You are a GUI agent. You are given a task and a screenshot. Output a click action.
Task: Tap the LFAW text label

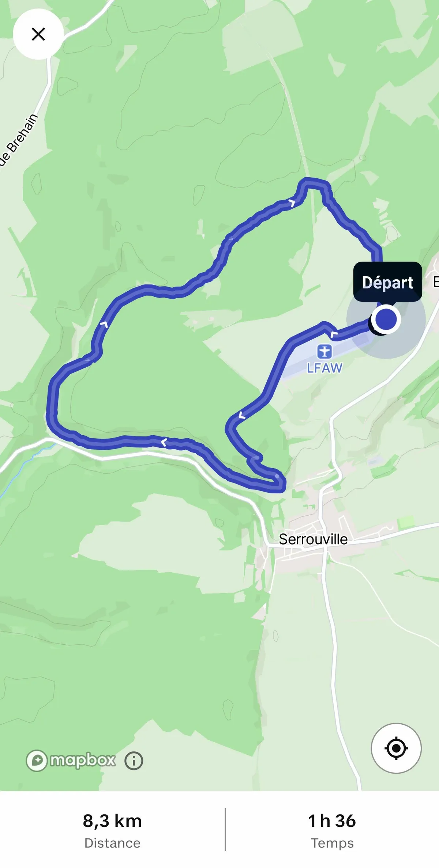tap(324, 368)
